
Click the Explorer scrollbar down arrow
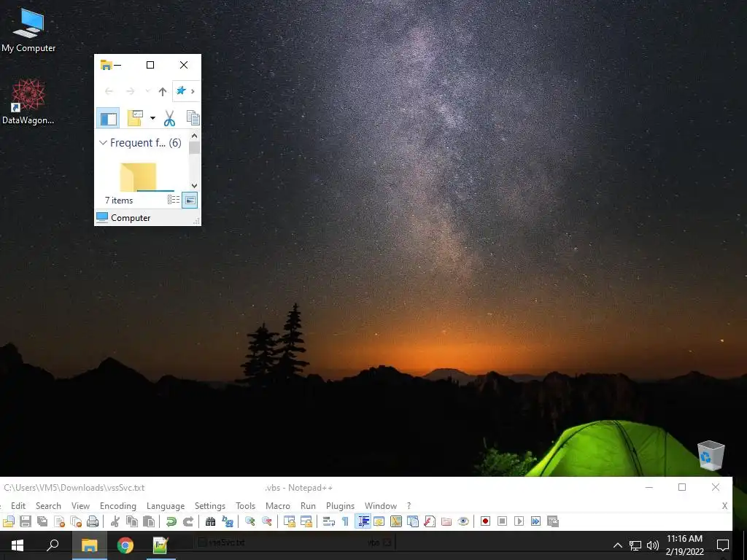194,186
